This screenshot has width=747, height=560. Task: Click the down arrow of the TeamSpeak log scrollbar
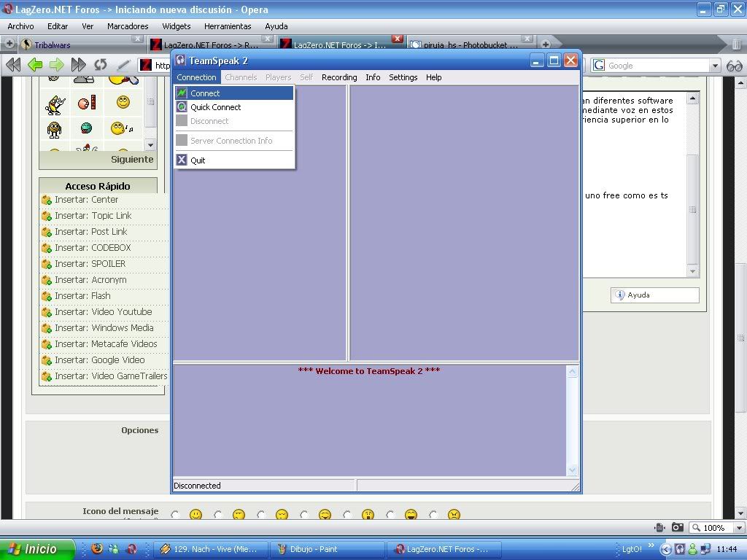(572, 470)
